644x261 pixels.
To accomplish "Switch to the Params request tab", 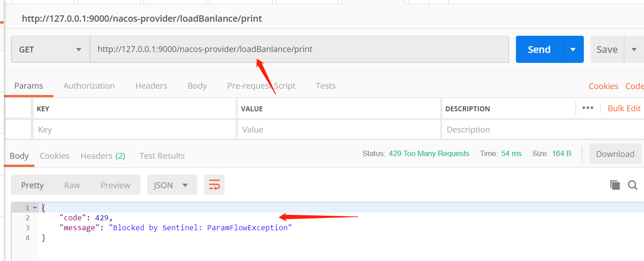I will pyautogui.click(x=29, y=85).
